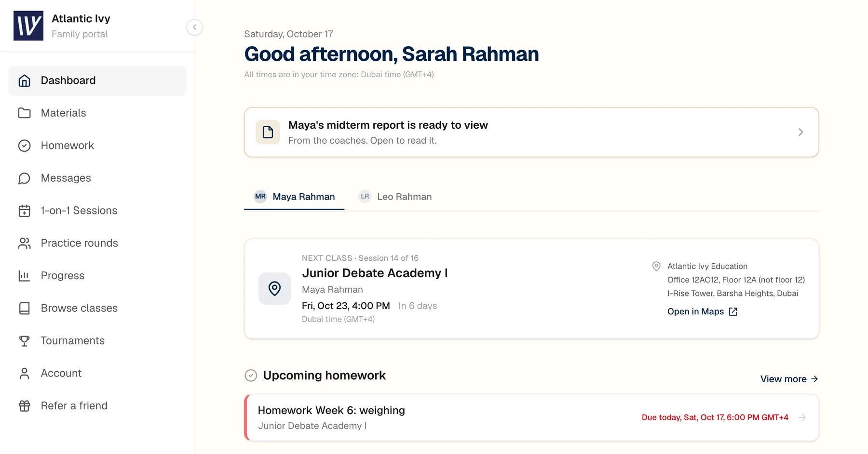The image size is (868, 454).
Task: Click the next class location pin tile
Action: (274, 289)
